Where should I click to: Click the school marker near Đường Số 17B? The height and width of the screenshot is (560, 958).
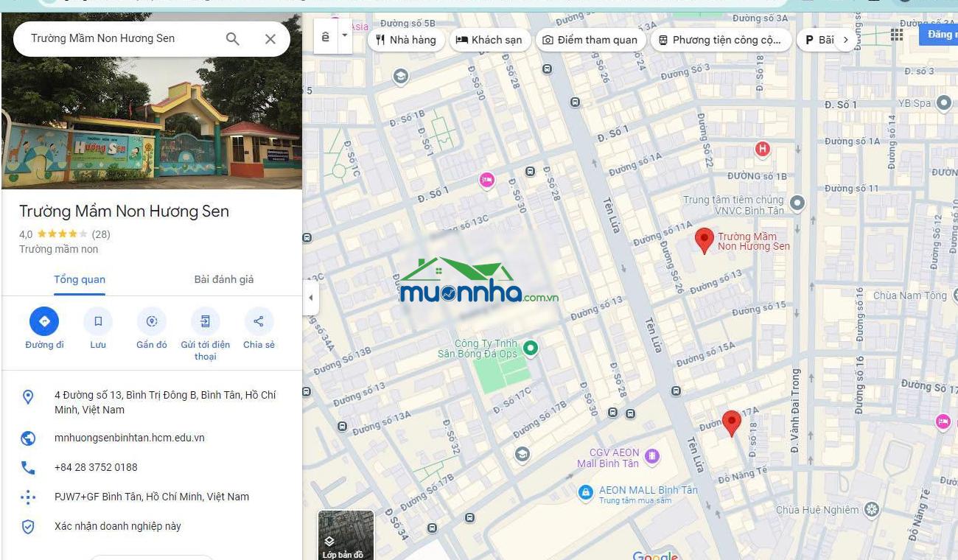pyautogui.click(x=522, y=454)
